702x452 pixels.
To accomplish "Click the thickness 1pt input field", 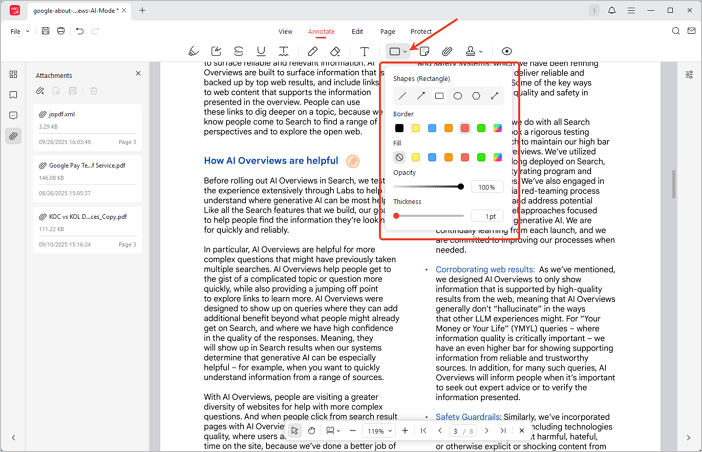I will click(487, 216).
